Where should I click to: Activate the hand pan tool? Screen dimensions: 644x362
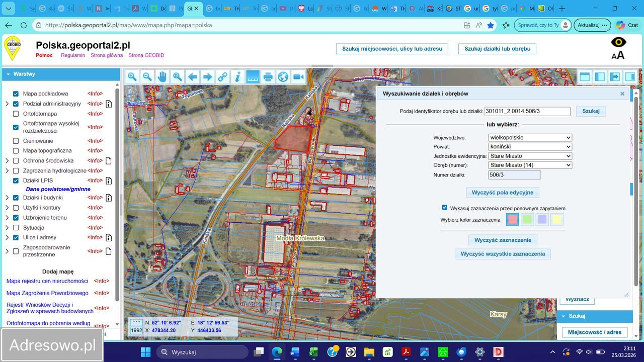coord(162,76)
